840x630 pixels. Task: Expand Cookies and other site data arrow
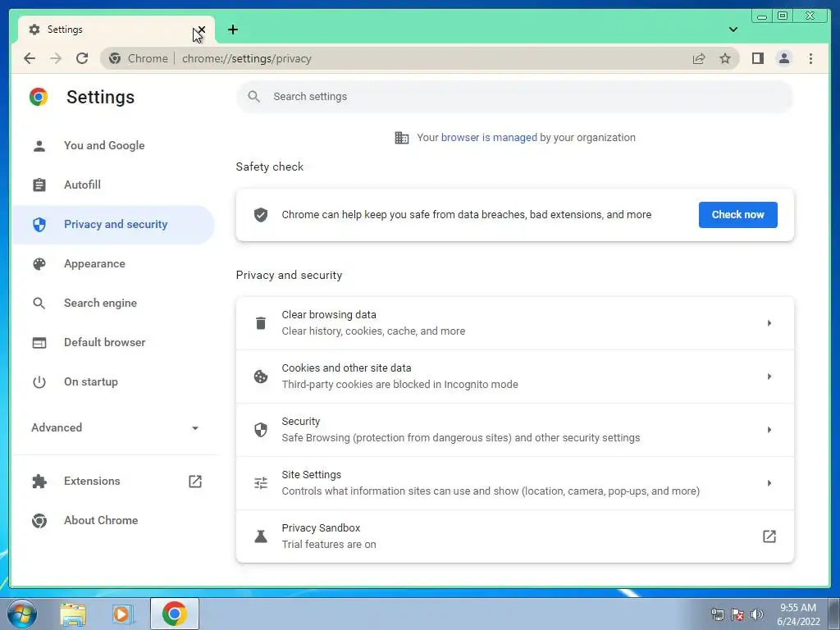(769, 377)
